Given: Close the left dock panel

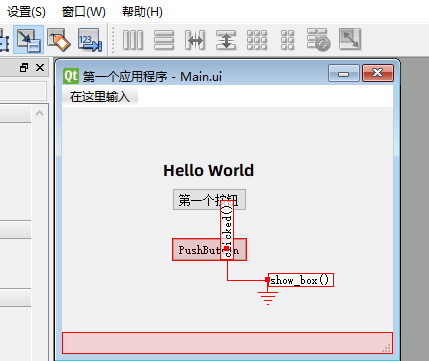Looking at the screenshot, I should click(40, 68).
